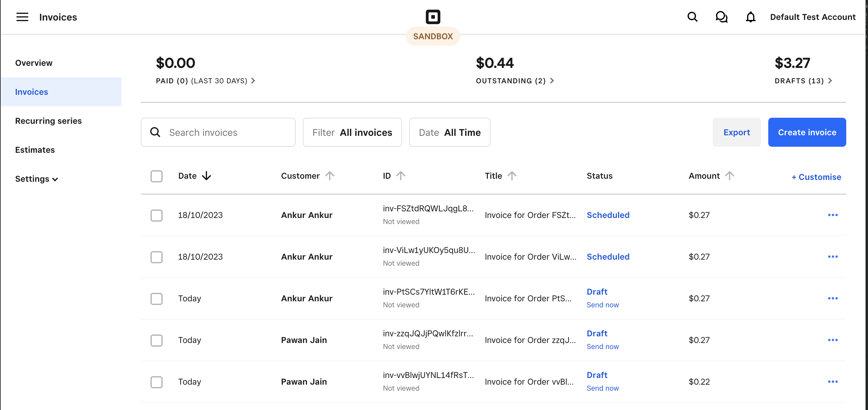Click the Square logo icon
The image size is (868, 410).
point(433,17)
